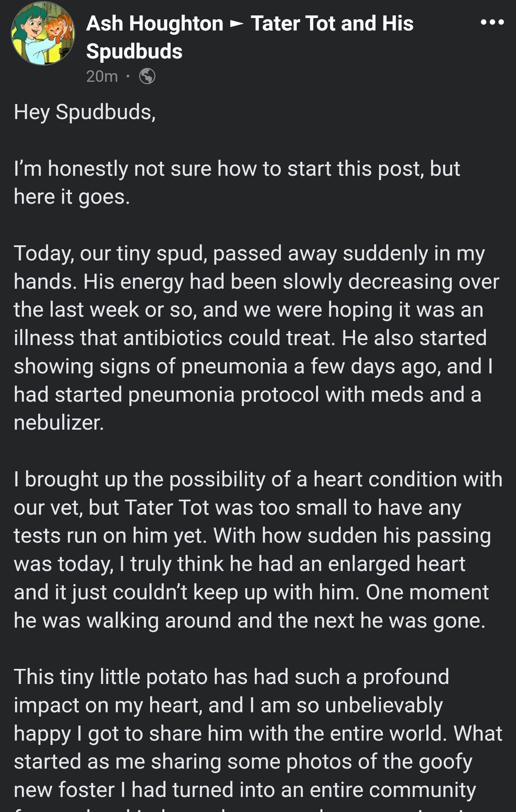Click the "Hey Spudbuds," greeting line
The image size is (516, 812).
tap(85, 112)
